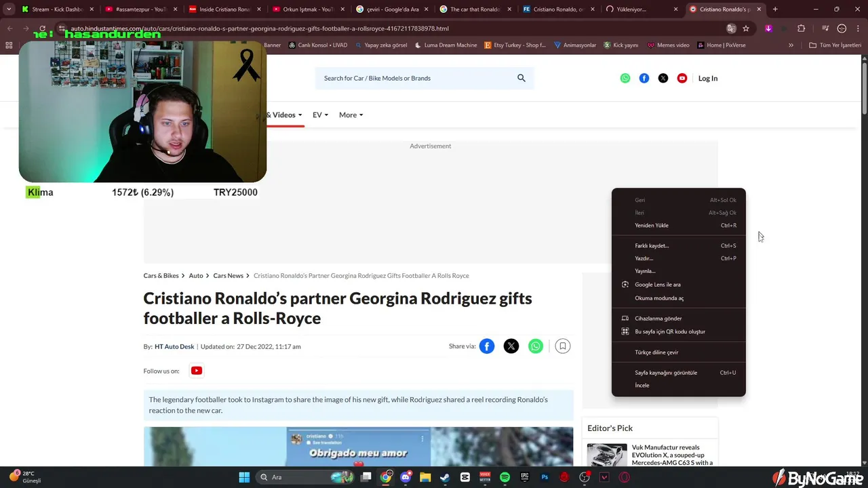This screenshot has height=488, width=868.
Task: Click the YouTube 'Follow us on' icon
Action: (197, 371)
